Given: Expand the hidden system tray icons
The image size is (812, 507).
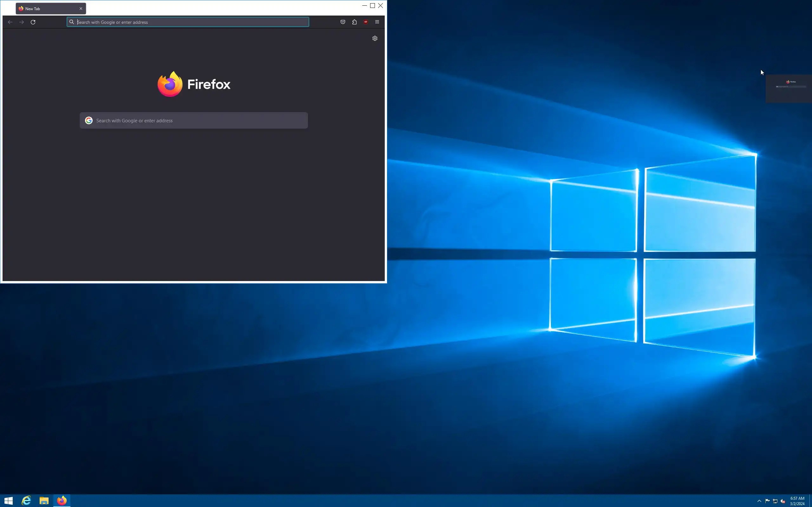Looking at the screenshot, I should click(x=759, y=501).
